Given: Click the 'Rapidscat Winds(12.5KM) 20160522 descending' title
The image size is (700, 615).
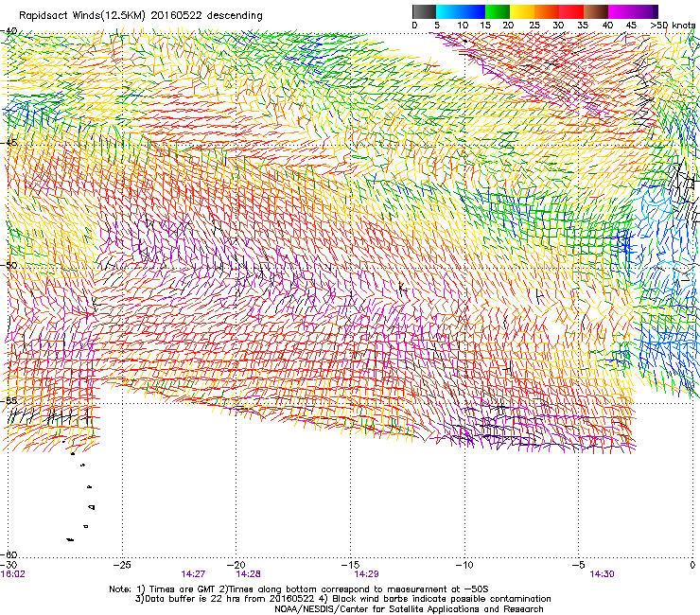Looking at the screenshot, I should [141, 16].
